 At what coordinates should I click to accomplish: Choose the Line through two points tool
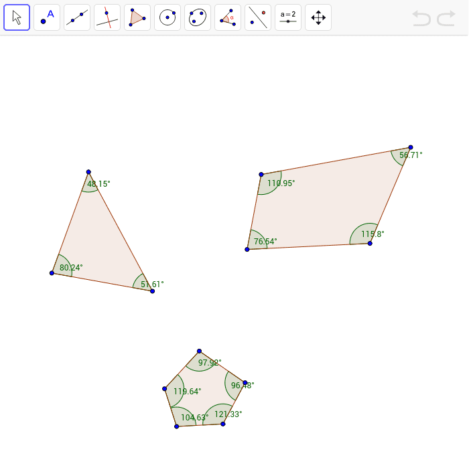pyautogui.click(x=77, y=17)
